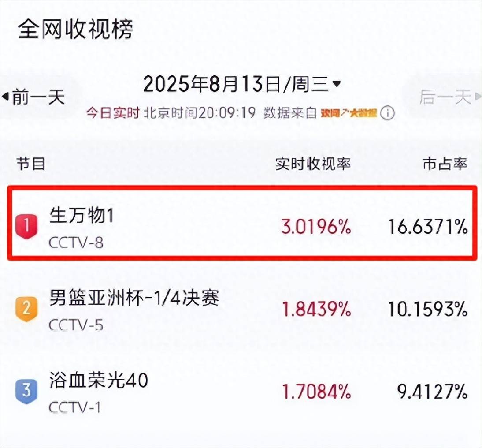Go to next day 后一天
The height and width of the screenshot is (448, 482).
(445, 97)
